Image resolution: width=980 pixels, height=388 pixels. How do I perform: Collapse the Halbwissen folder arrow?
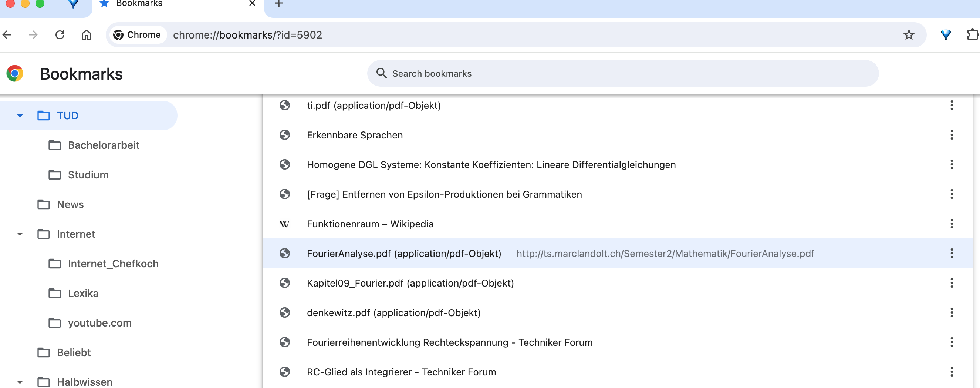click(x=20, y=382)
